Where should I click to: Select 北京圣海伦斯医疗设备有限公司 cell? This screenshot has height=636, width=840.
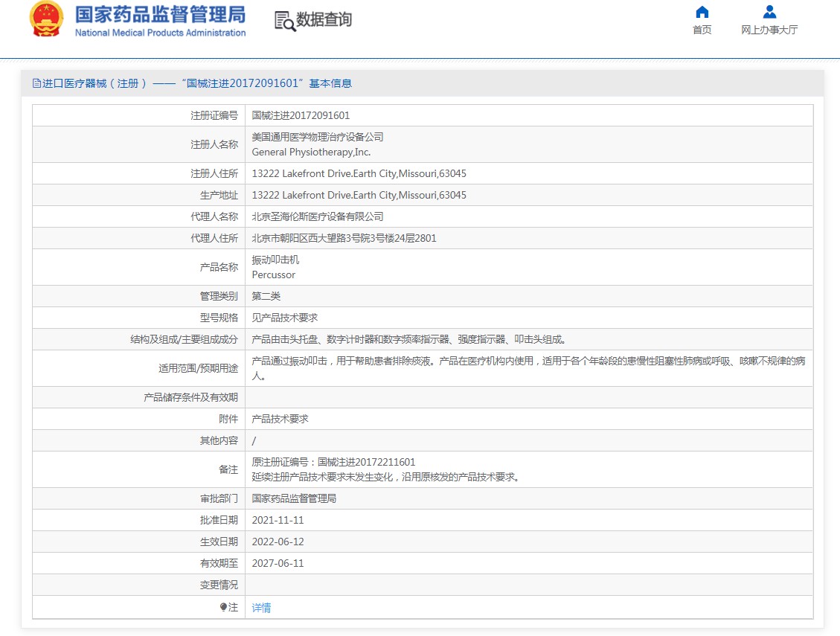(318, 216)
